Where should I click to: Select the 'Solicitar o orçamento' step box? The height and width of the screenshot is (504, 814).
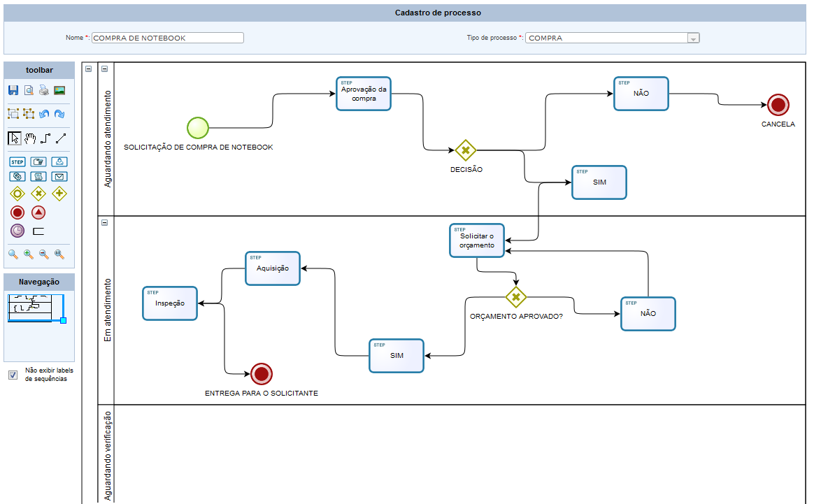[x=476, y=240]
